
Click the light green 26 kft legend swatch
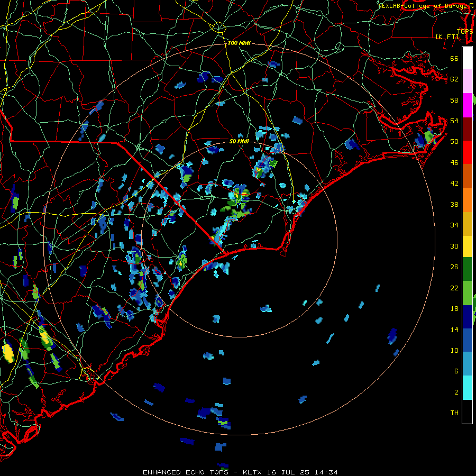467,293
